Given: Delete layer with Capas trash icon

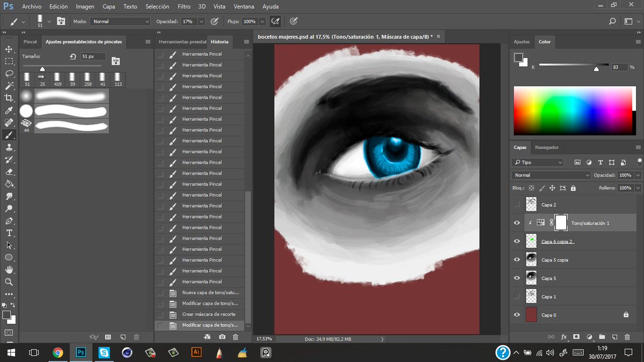Looking at the screenshot, I should (628, 337).
